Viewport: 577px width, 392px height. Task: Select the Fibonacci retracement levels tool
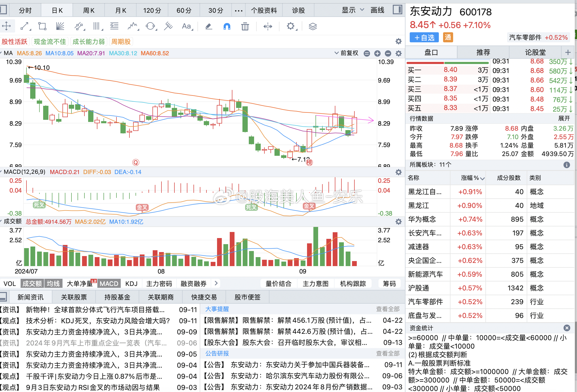pos(114,26)
